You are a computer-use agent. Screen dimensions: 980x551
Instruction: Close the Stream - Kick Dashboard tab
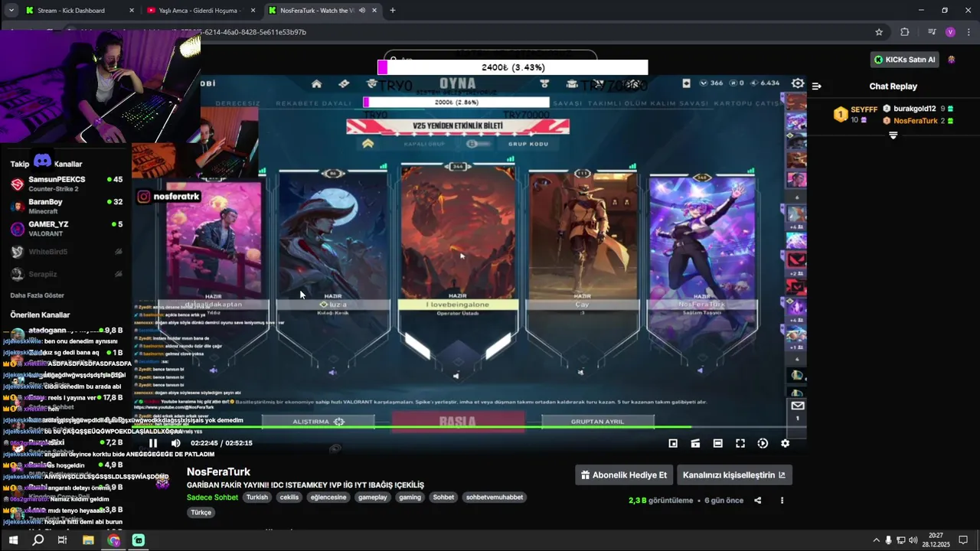pyautogui.click(x=132, y=11)
